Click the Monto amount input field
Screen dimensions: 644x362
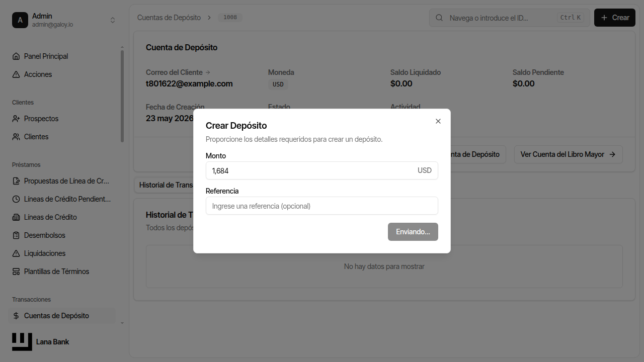tap(322, 170)
